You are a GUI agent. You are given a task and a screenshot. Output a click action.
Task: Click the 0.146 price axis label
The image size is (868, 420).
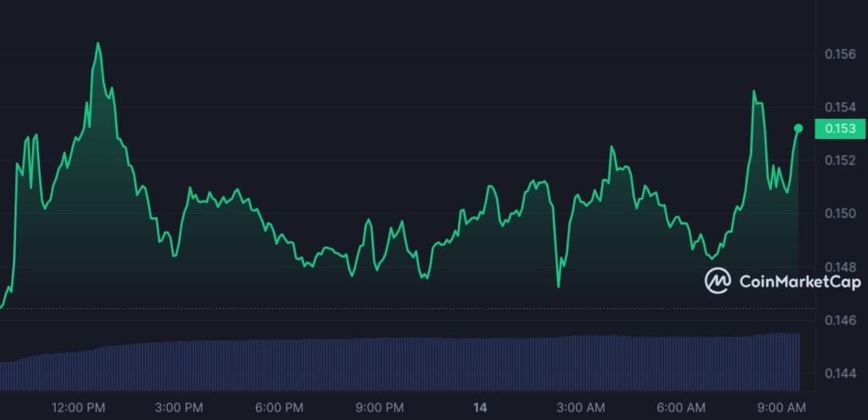(840, 321)
